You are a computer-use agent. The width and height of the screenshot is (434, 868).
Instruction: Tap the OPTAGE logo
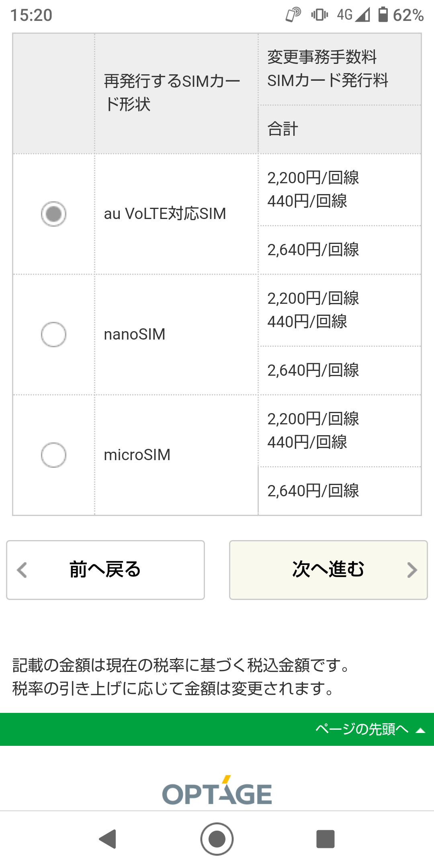[217, 792]
